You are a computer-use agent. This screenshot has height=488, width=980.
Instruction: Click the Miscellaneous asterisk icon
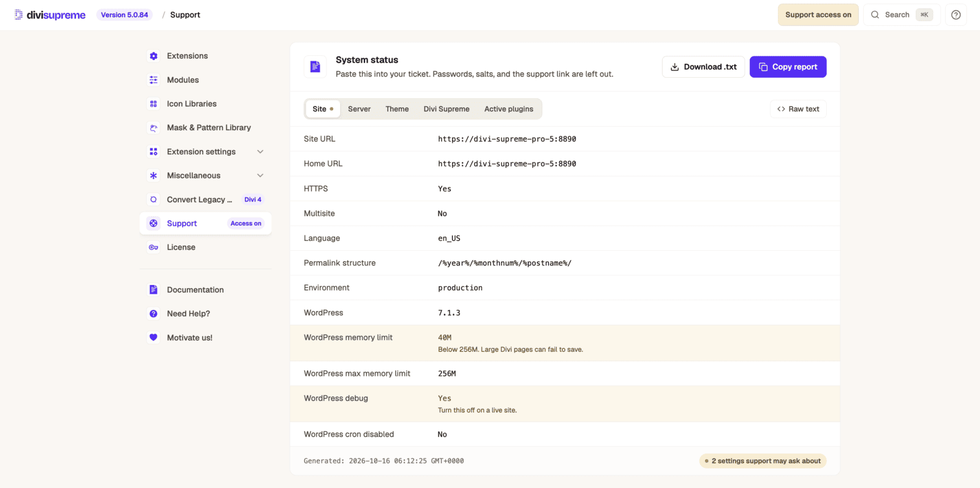(153, 175)
